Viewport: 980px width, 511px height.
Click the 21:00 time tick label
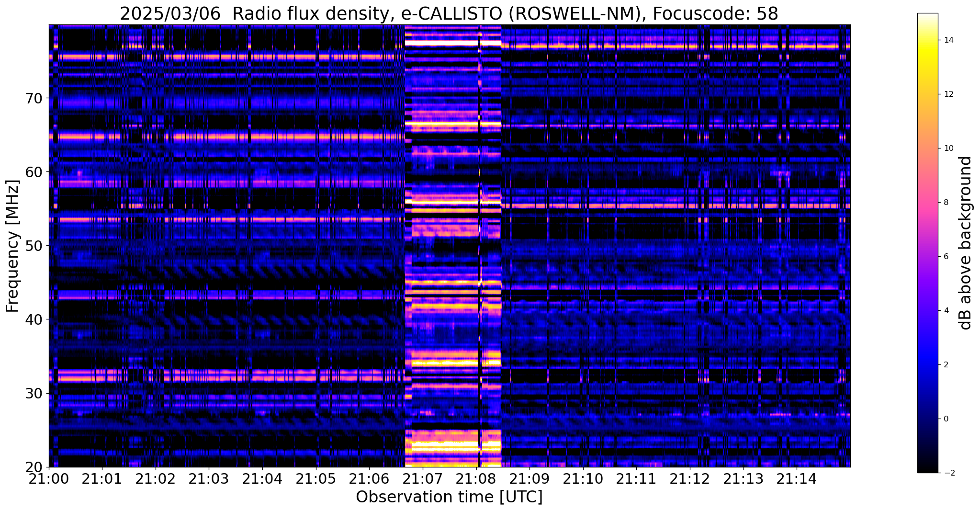(49, 478)
